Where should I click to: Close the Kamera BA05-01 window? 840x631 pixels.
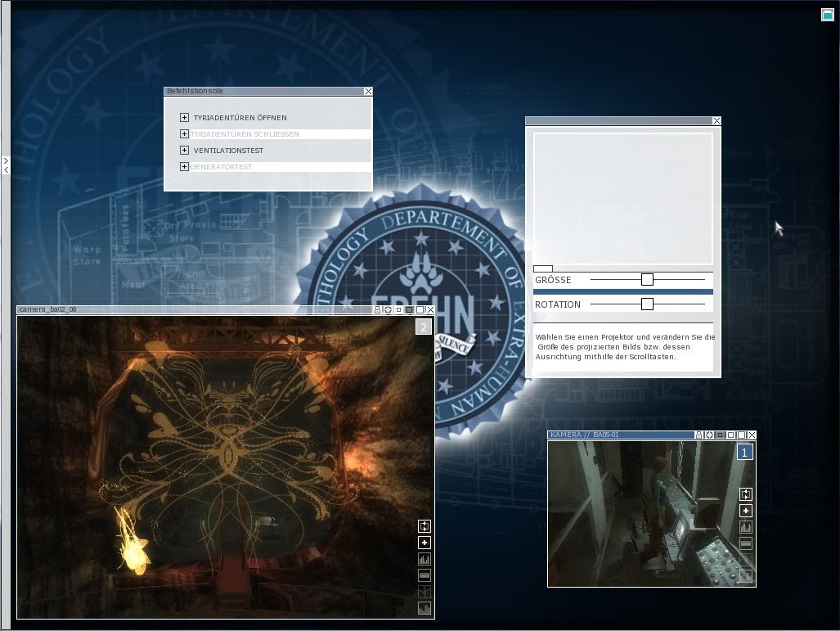pos(752,435)
